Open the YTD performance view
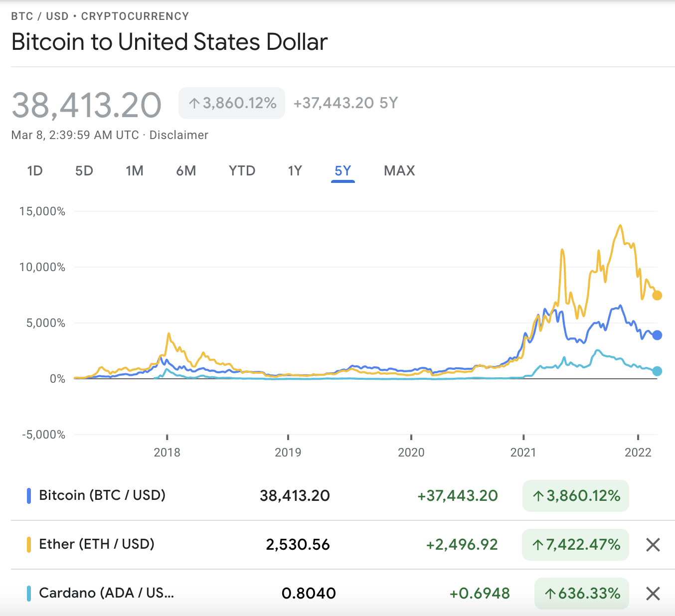The height and width of the screenshot is (616, 675). [x=241, y=170]
